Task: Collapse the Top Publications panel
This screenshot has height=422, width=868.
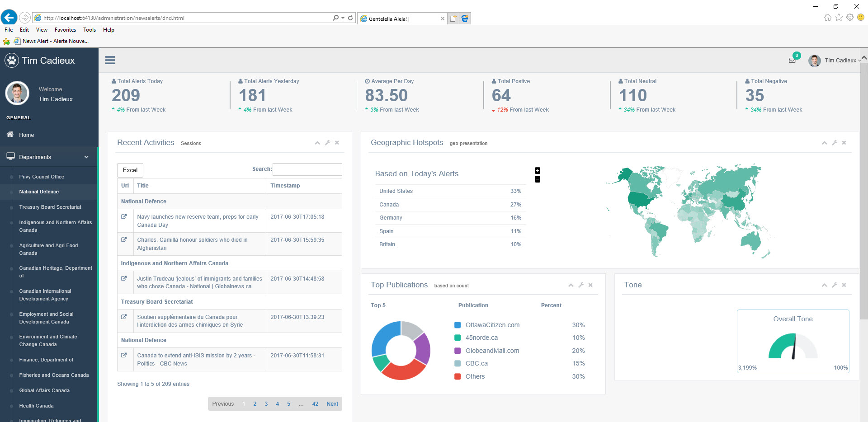Action: [571, 285]
